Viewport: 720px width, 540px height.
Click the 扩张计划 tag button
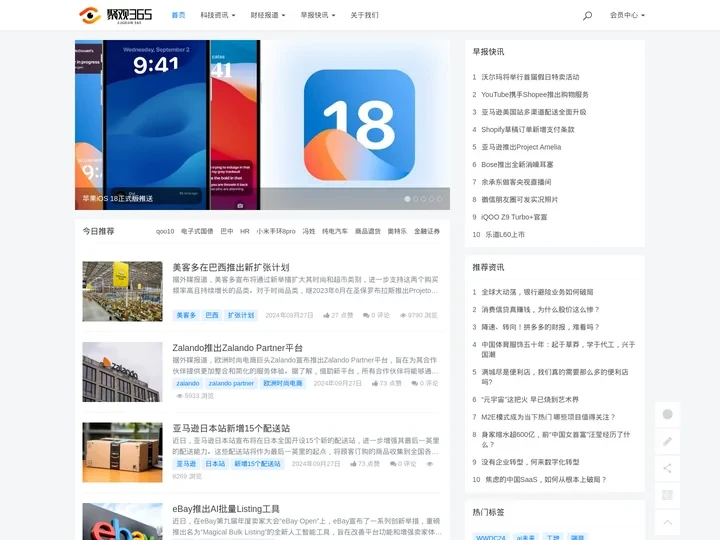coord(241,315)
